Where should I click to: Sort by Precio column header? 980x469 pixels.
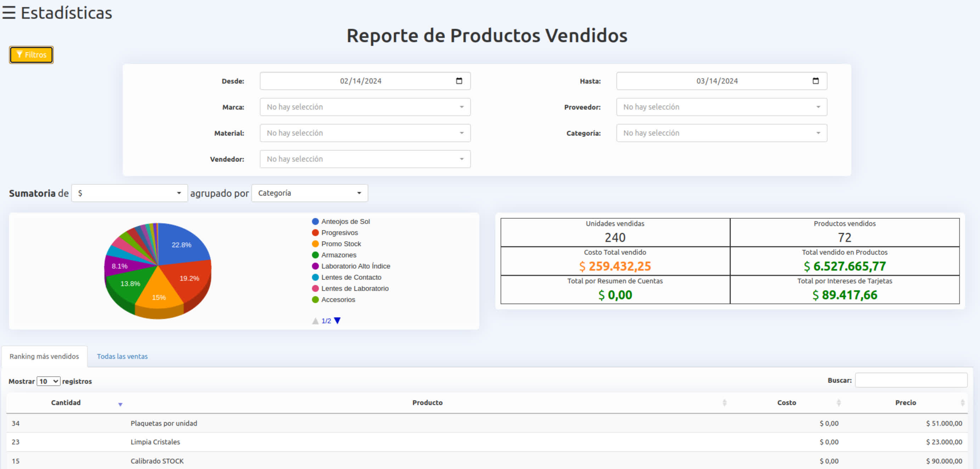[906, 402]
